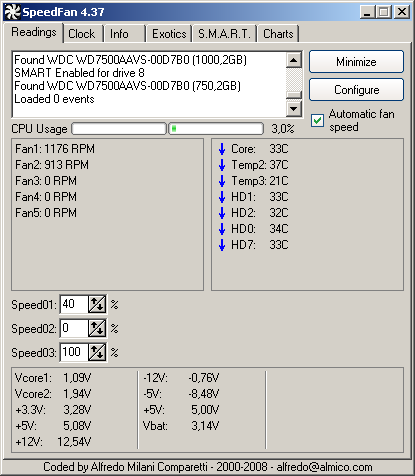Select the Fan2: 913 RPM reading
Screen dimensions: 415x476
[x=52, y=165]
